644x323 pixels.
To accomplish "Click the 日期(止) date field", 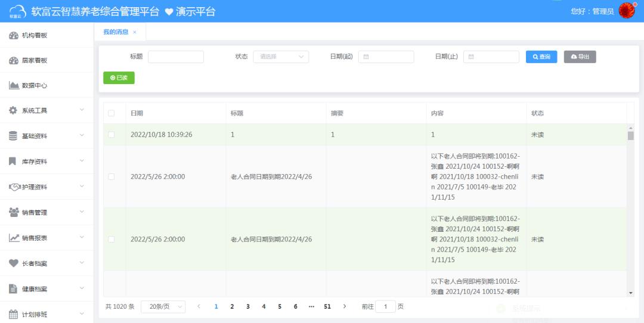I will (x=491, y=57).
